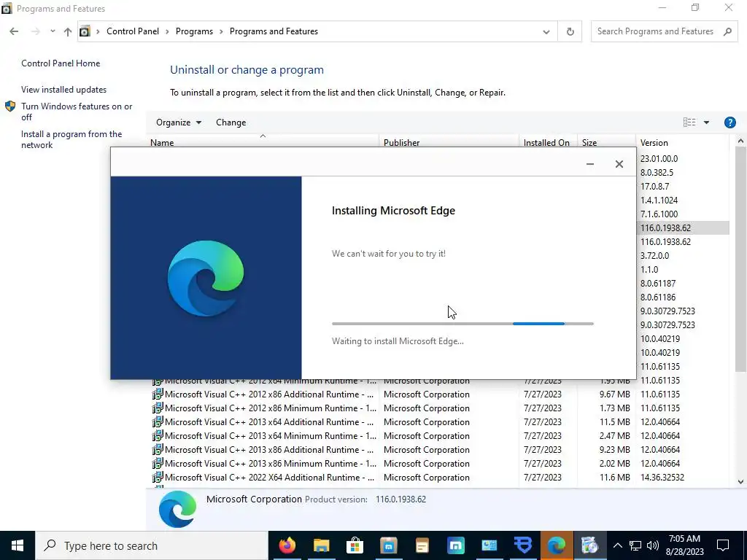Change the list view layout icon
The height and width of the screenshot is (560, 747).
(689, 122)
